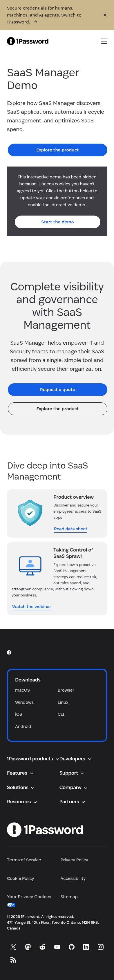The width and height of the screenshot is (114, 980).
Task: Select the macOS download link
Action: 22,690
